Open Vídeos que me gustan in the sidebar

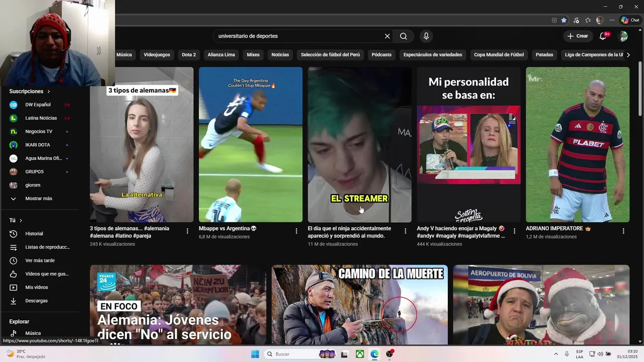(39, 274)
